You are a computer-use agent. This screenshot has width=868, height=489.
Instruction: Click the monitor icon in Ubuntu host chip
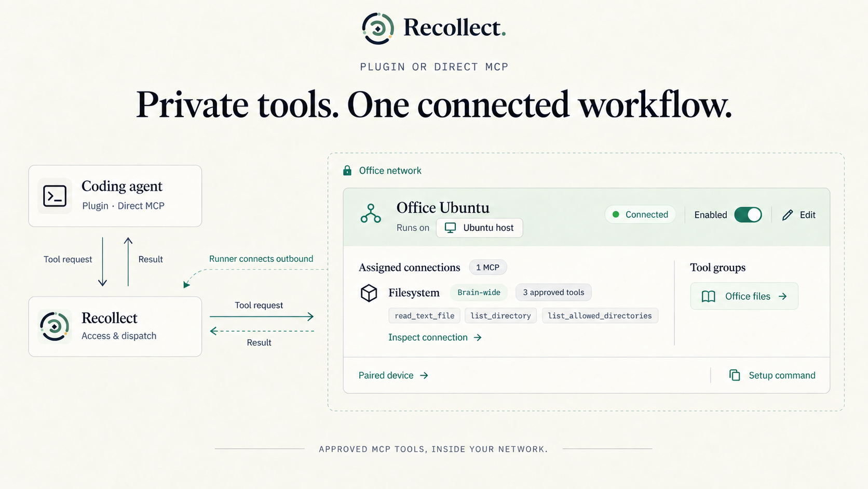pyautogui.click(x=450, y=228)
